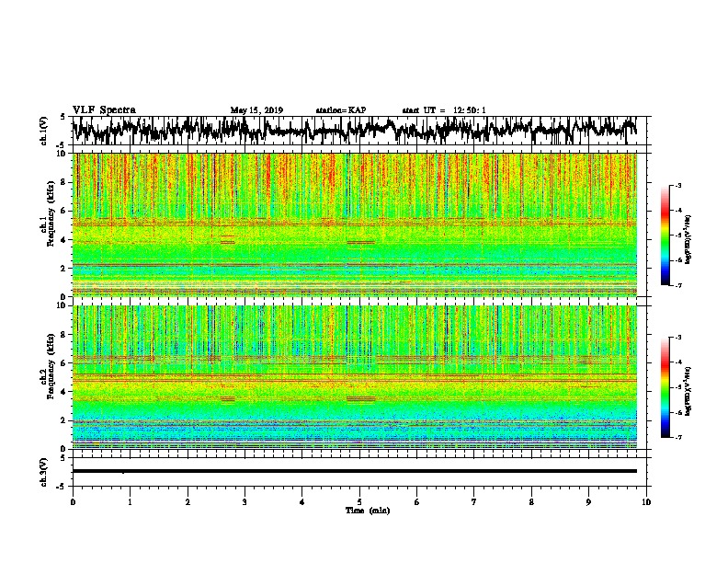This screenshot has width=728, height=563.
Task: Click the 6 kHz tick label on ch.2 axis
Action: coord(63,362)
